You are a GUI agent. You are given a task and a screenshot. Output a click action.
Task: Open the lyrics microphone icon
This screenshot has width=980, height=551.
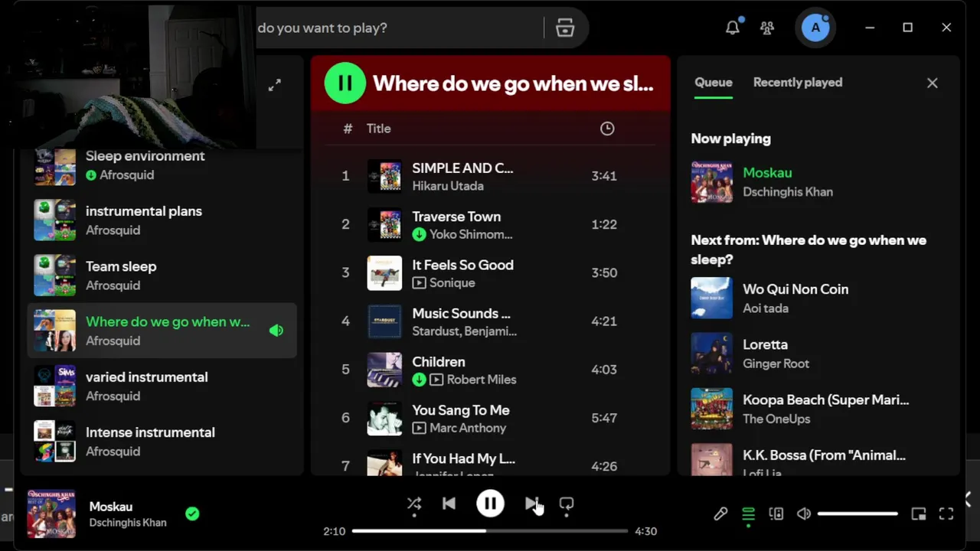coord(720,514)
